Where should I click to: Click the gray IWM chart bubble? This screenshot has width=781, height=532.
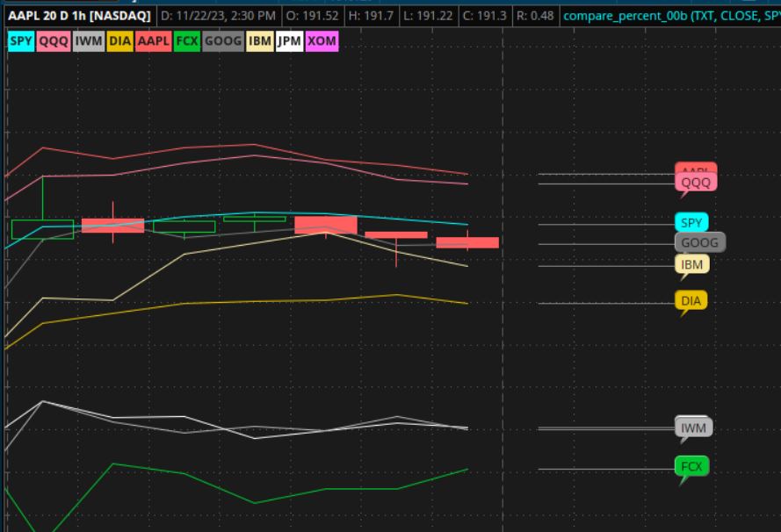693,428
